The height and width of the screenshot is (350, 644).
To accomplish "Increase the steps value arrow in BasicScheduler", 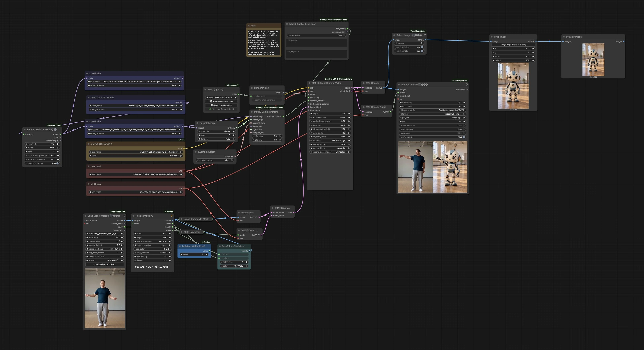I will pyautogui.click(x=234, y=135).
